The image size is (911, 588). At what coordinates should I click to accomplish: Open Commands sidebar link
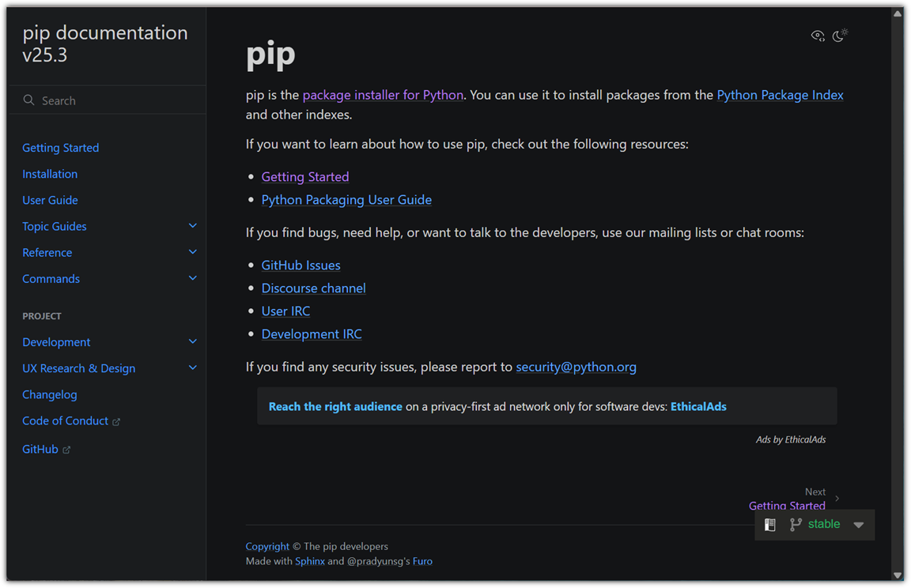pos(51,279)
